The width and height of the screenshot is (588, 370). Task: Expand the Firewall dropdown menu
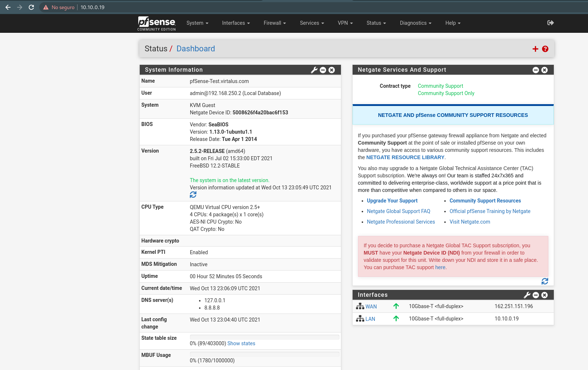(x=275, y=23)
